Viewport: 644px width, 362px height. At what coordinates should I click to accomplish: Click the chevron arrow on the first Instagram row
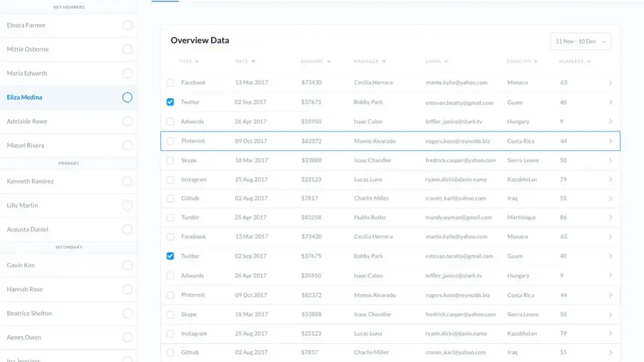[x=611, y=180]
